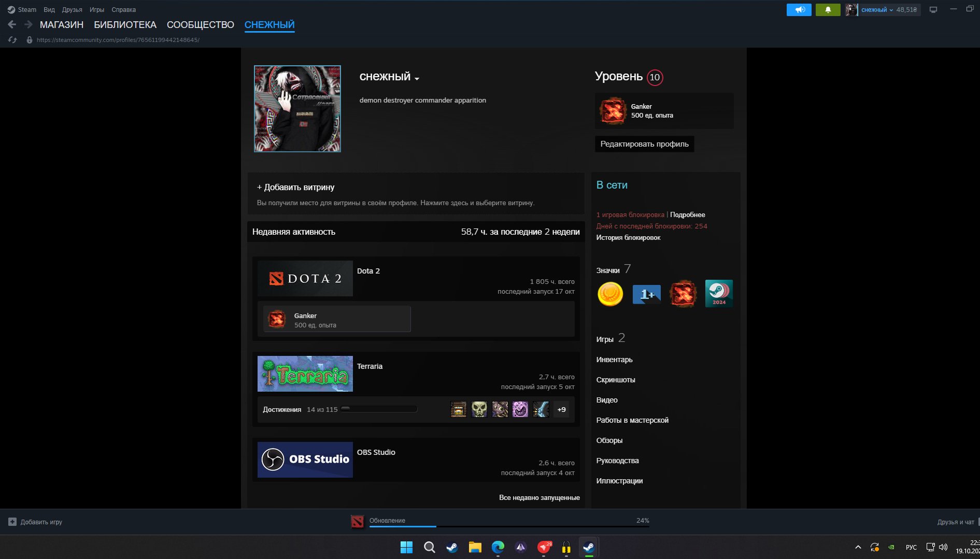Click the Редактировать профиль button

point(644,144)
